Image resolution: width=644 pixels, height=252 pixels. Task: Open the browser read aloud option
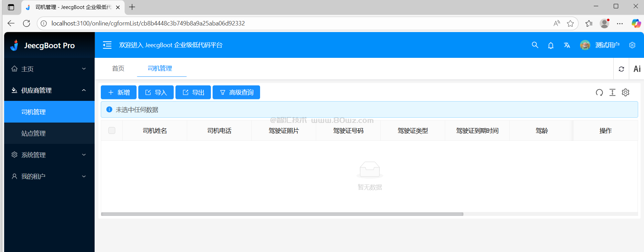pos(557,23)
